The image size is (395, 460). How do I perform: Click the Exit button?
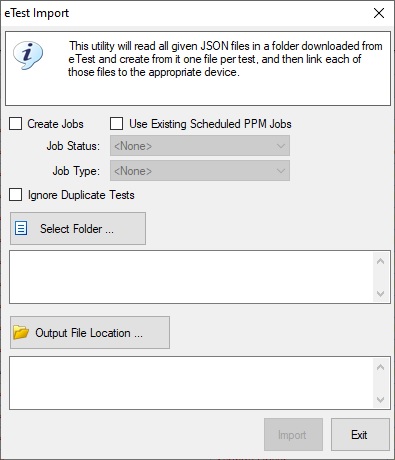(360, 435)
